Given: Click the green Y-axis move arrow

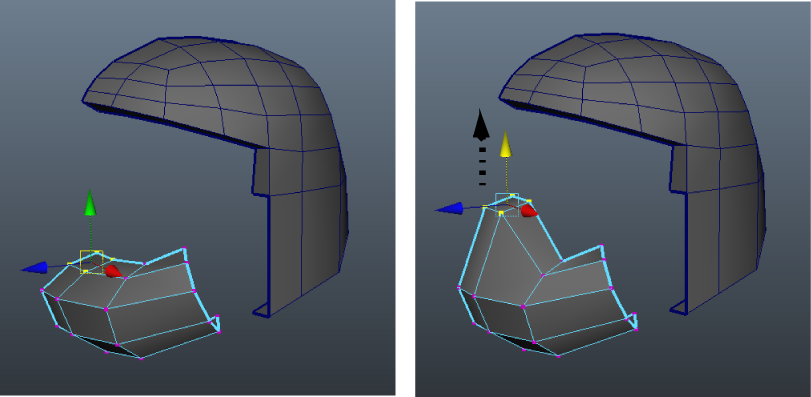Looking at the screenshot, I should pyautogui.click(x=90, y=203).
